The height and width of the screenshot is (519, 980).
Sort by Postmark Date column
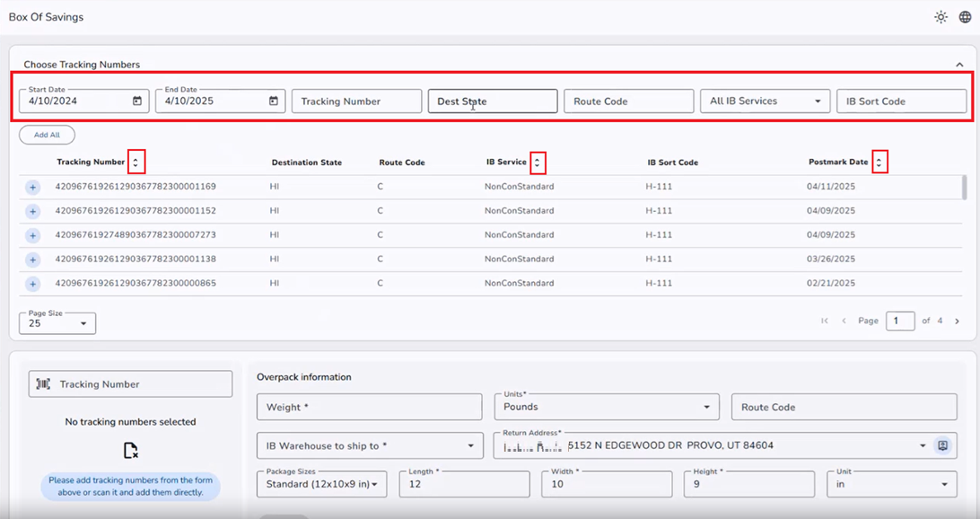point(879,163)
